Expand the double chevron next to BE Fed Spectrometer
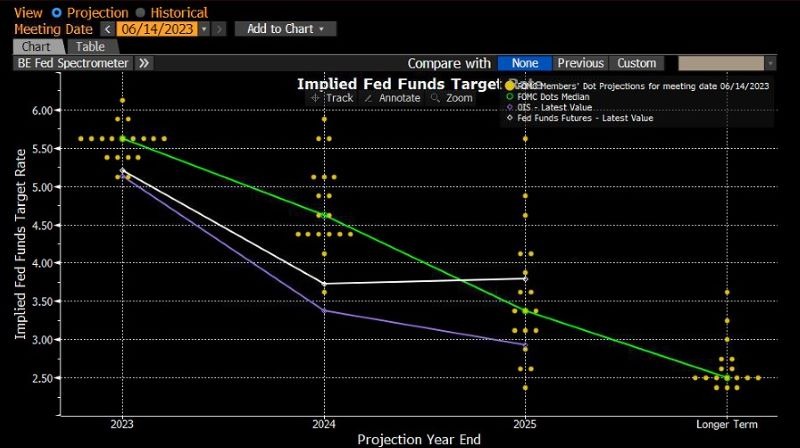The width and height of the screenshot is (800, 448). (x=144, y=63)
